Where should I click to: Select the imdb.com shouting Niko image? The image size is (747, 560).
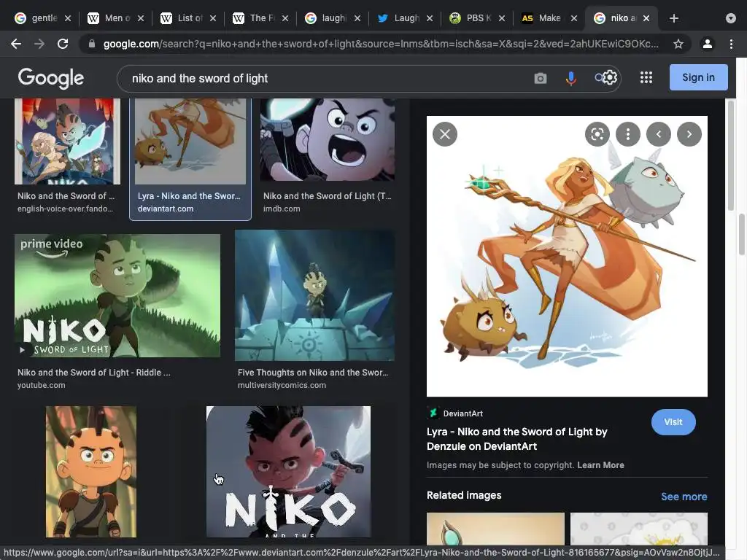click(x=328, y=140)
